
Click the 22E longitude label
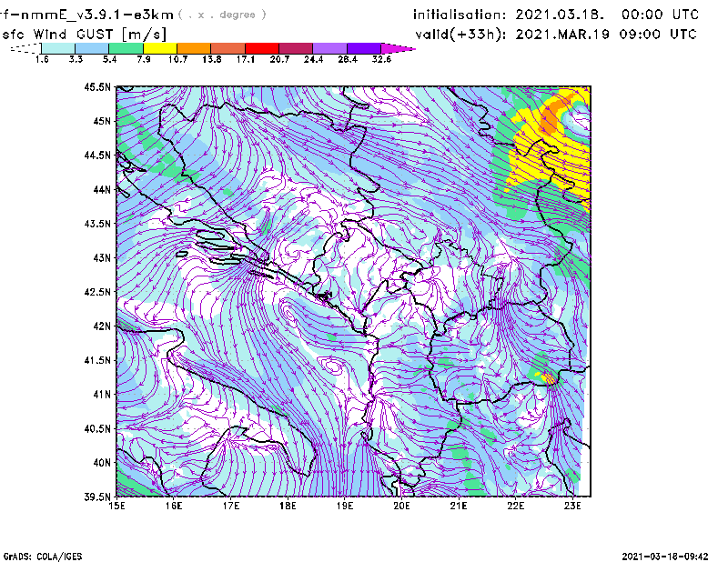[515, 506]
